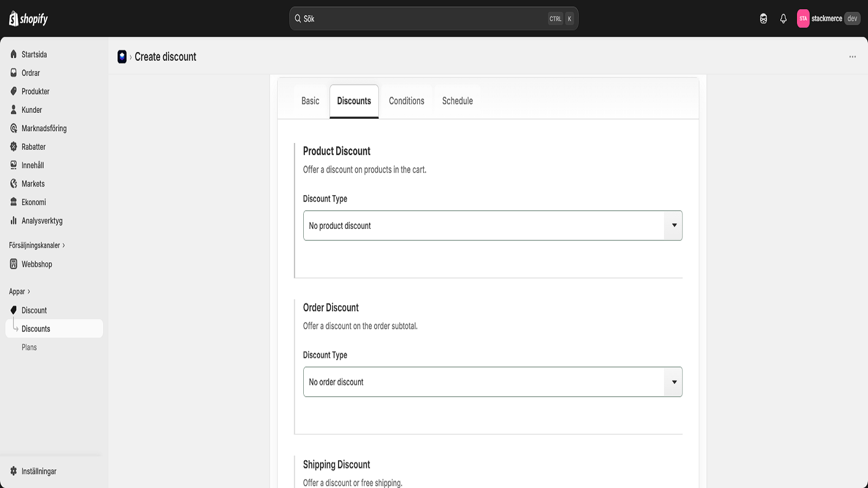
Task: Click the Discount app icon in sidebar
Action: click(x=14, y=310)
